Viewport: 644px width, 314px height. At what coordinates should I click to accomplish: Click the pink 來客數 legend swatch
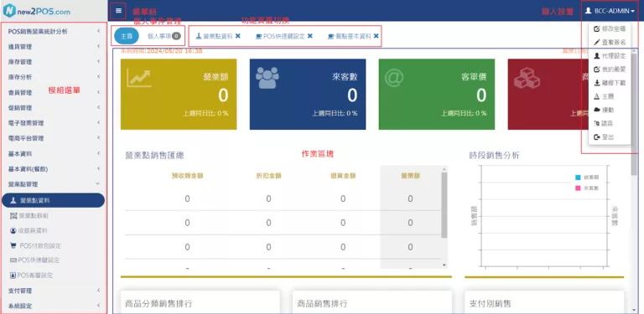coord(578,188)
